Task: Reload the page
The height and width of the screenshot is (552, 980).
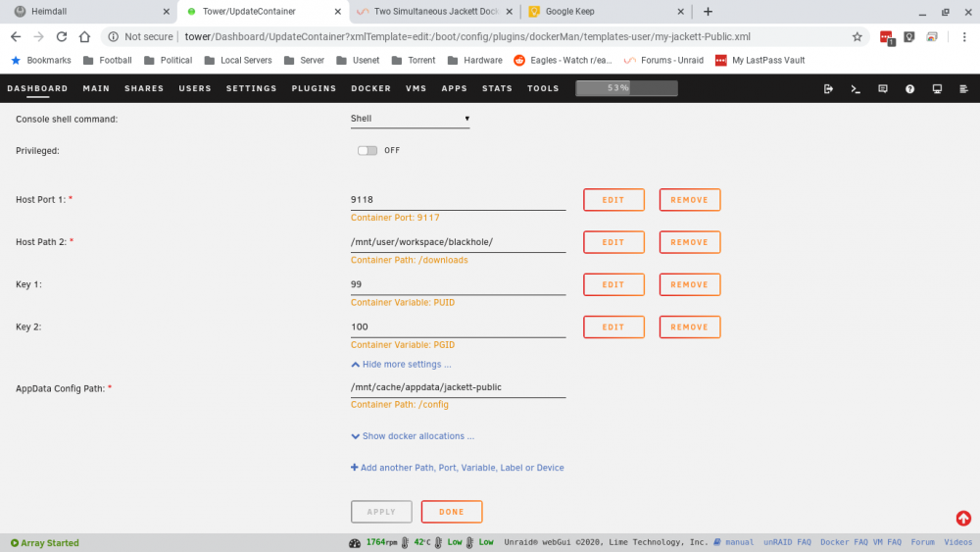Action: tap(61, 37)
